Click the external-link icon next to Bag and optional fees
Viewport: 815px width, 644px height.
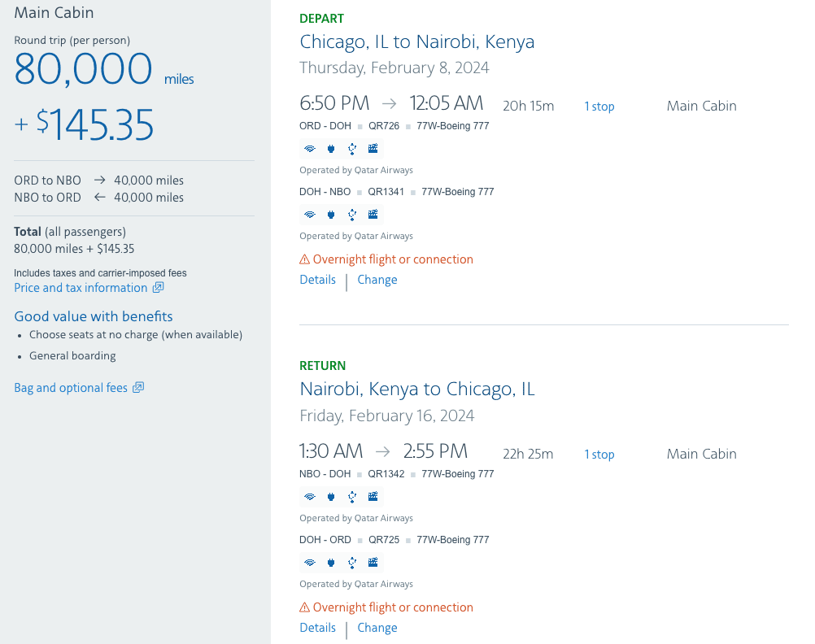(139, 388)
